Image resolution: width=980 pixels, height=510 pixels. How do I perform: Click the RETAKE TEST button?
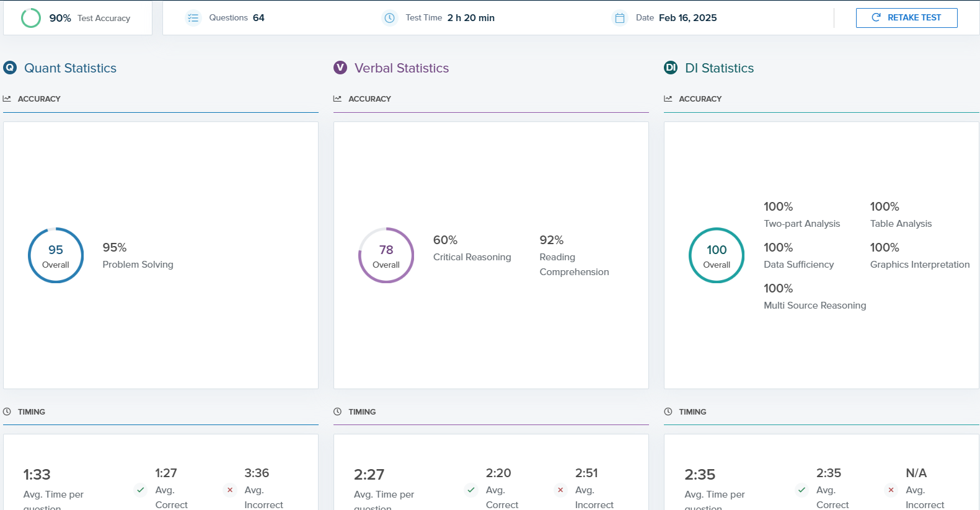point(906,18)
